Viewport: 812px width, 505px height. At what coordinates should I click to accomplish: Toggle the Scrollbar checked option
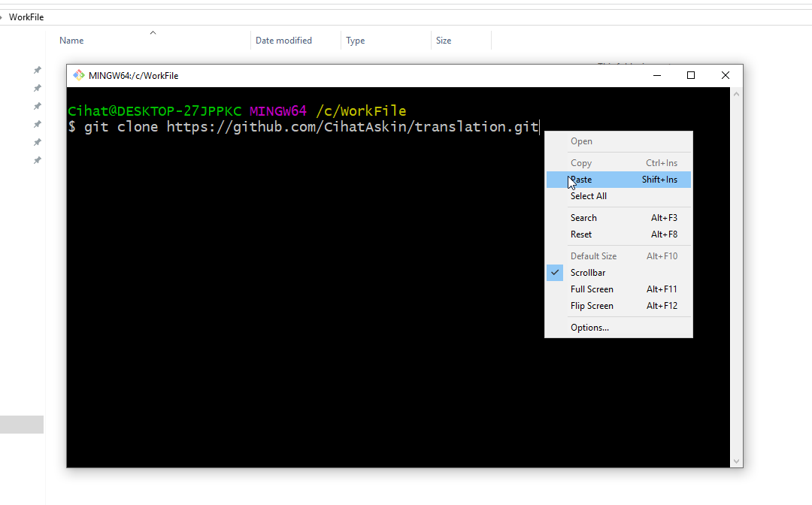[618, 273]
